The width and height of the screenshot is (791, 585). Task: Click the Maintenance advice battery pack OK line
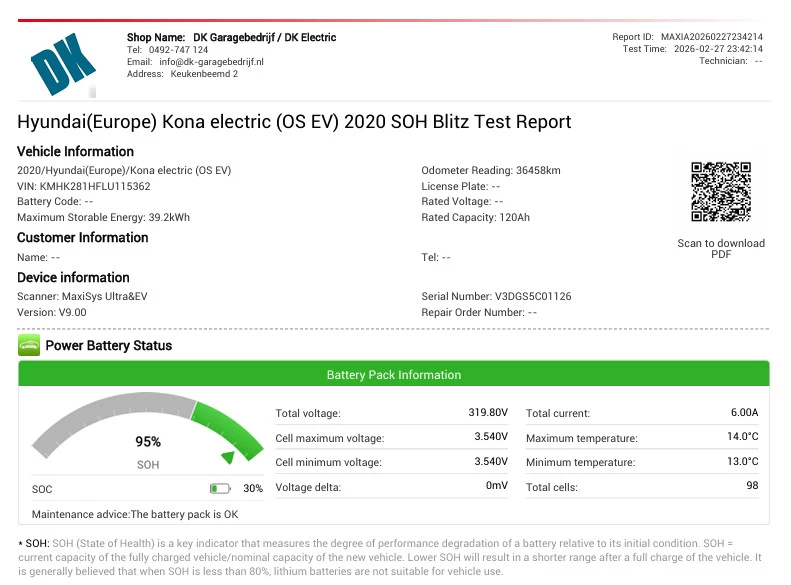coord(135,514)
